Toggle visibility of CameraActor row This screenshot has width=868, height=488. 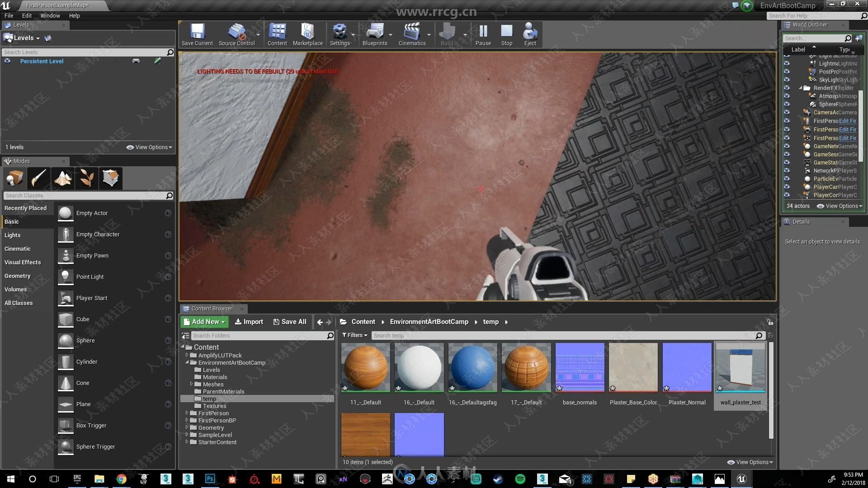coord(787,112)
